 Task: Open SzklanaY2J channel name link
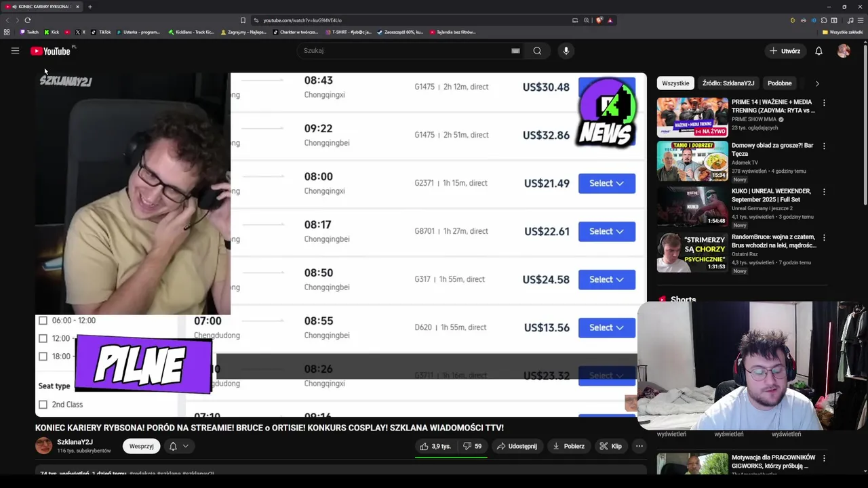coord(75,442)
